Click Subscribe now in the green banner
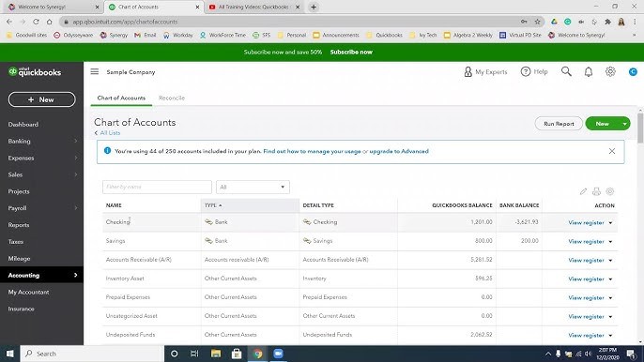 351,53
